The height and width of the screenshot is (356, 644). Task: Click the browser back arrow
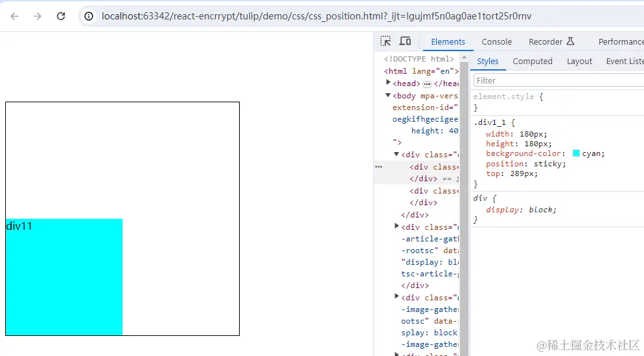click(14, 16)
